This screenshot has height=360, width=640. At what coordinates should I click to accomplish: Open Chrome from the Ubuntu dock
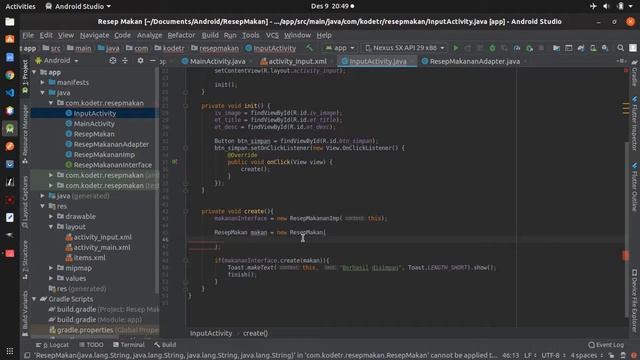10,75
